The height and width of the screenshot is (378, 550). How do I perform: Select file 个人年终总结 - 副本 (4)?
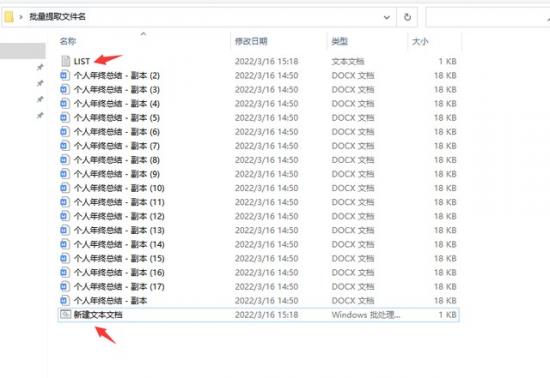(x=117, y=103)
